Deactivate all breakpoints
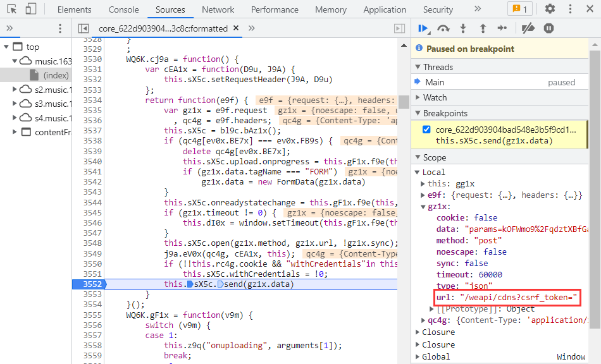The image size is (601, 364). (x=528, y=28)
